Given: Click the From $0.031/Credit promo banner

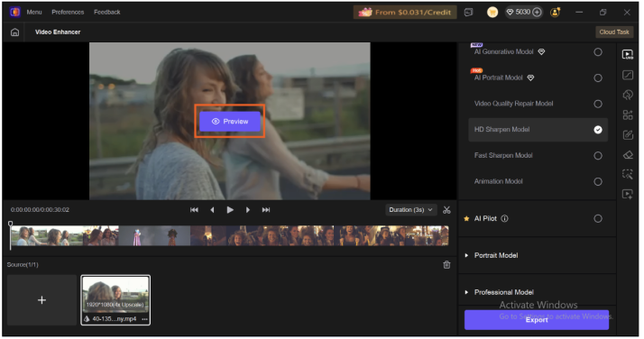Looking at the screenshot, I should (x=405, y=13).
